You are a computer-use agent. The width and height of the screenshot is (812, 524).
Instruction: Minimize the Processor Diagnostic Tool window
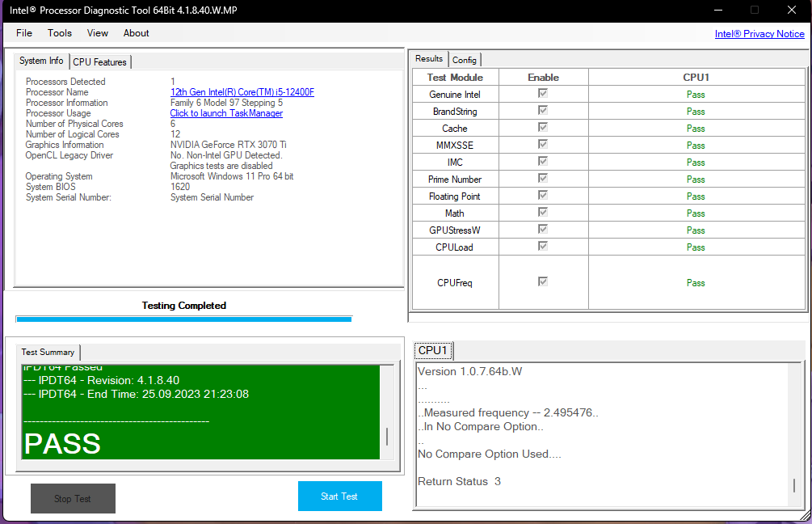coord(718,10)
